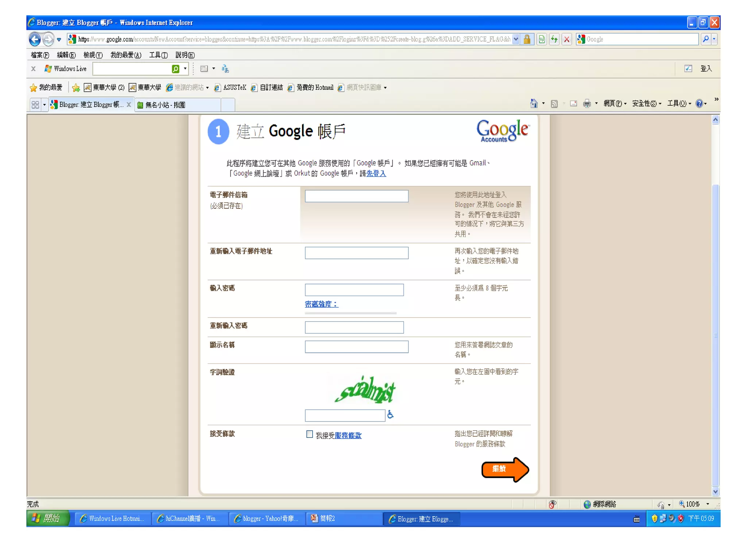Click the Refresh page icon
The image size is (747, 560).
(554, 39)
